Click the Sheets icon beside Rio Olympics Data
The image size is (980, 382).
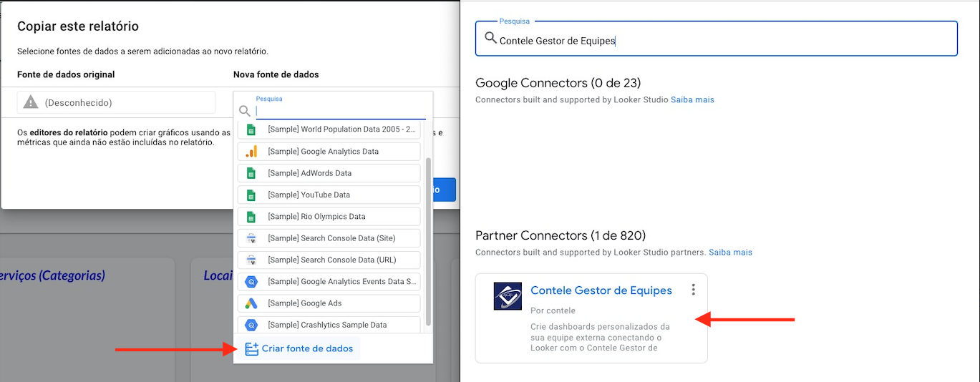[251, 217]
